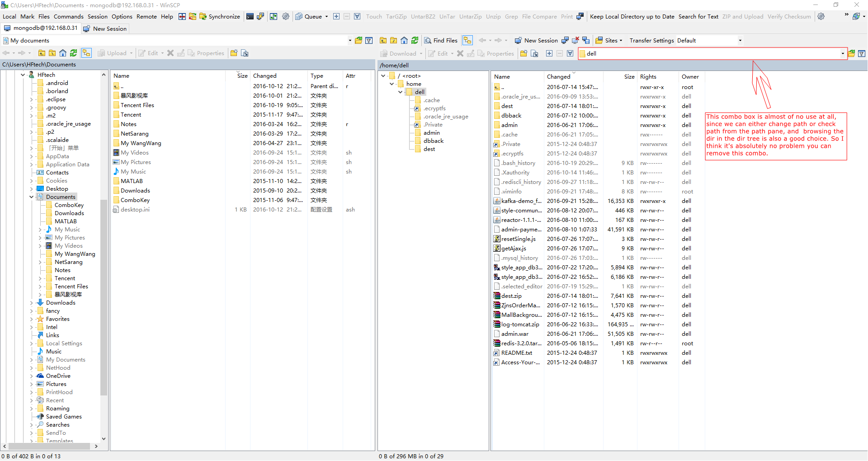The height and width of the screenshot is (461, 868).
Task: Open the Transfer Settings Default dropdown
Action: tap(740, 41)
